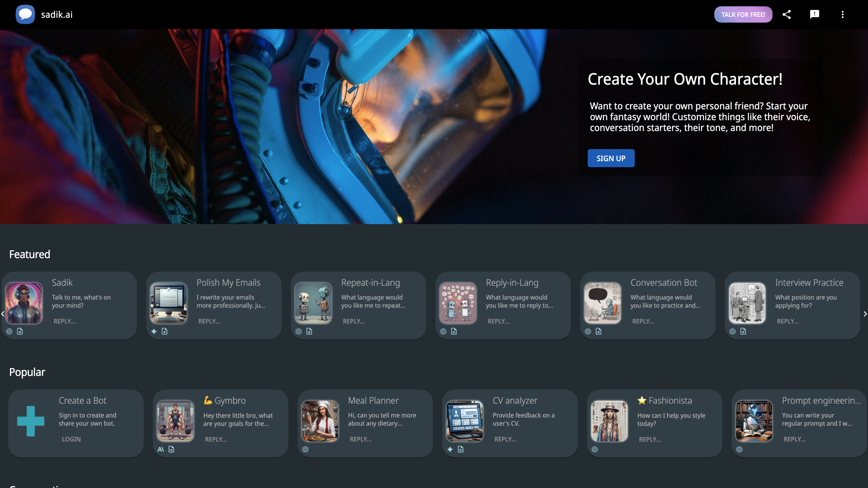Click the SIGN UP button
This screenshot has height=488, width=868.
(611, 158)
